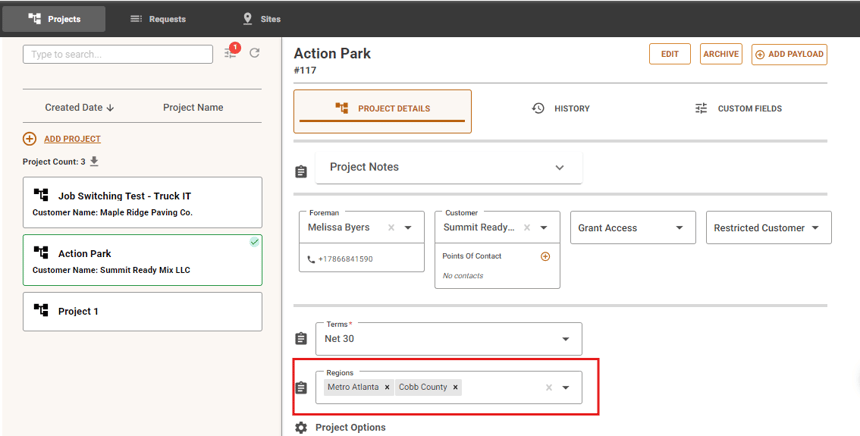
Task: Select the Action Park project card
Action: click(x=143, y=260)
